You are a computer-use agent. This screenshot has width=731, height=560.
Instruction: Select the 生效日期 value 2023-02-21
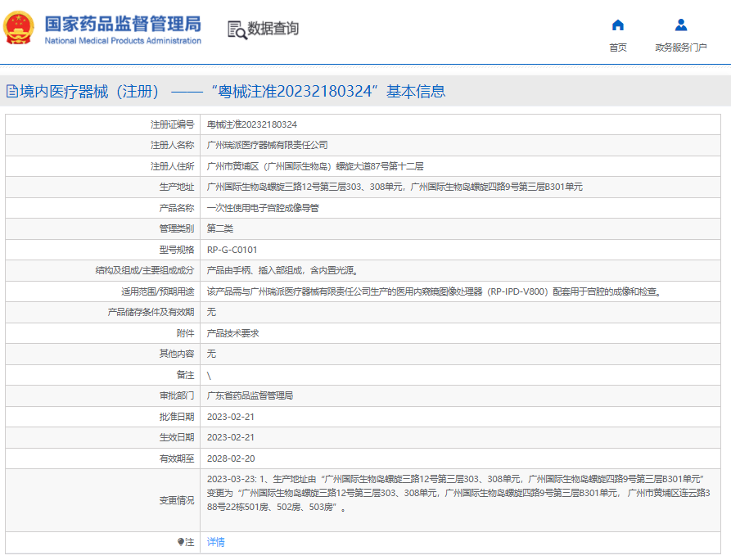[x=231, y=437]
